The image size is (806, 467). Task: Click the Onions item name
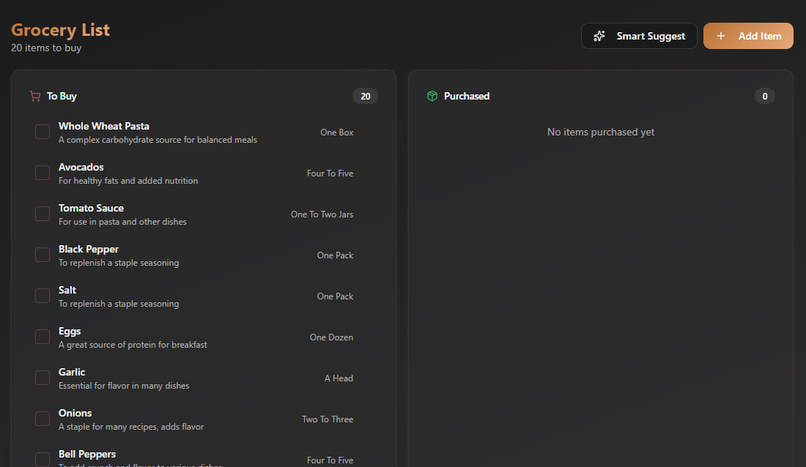(75, 413)
